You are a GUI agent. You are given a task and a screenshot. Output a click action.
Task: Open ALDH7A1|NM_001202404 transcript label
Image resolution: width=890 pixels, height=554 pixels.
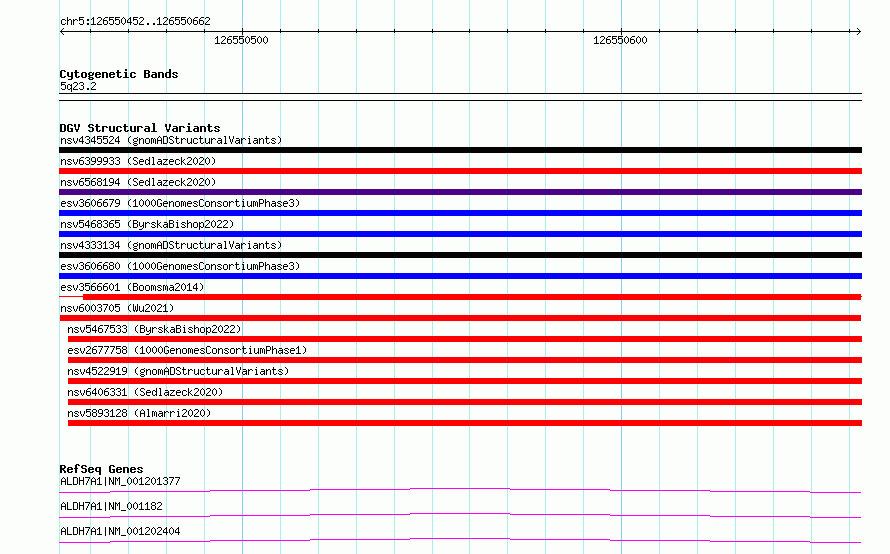(120, 531)
